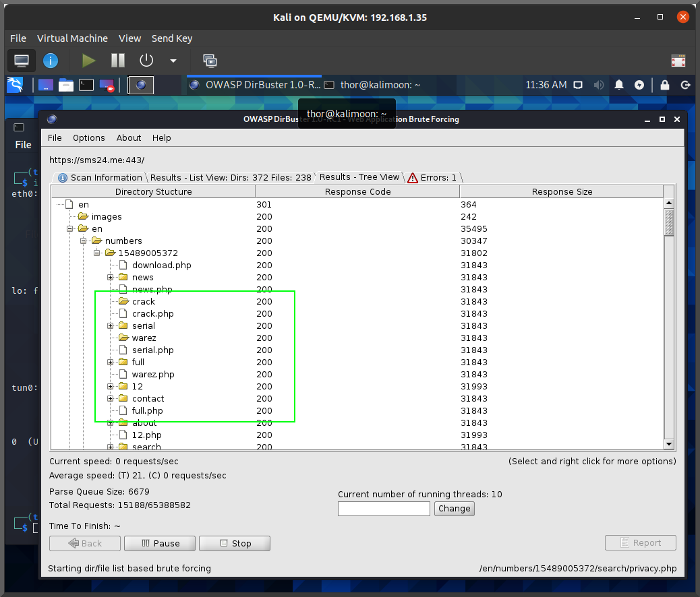
Task: Open shutdown options dropdown arrow
Action: pos(173,61)
